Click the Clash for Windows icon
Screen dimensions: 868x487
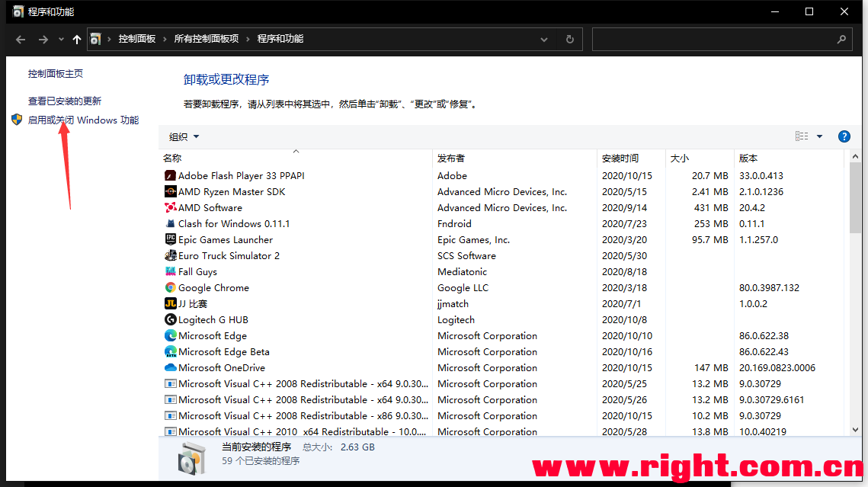coord(171,223)
